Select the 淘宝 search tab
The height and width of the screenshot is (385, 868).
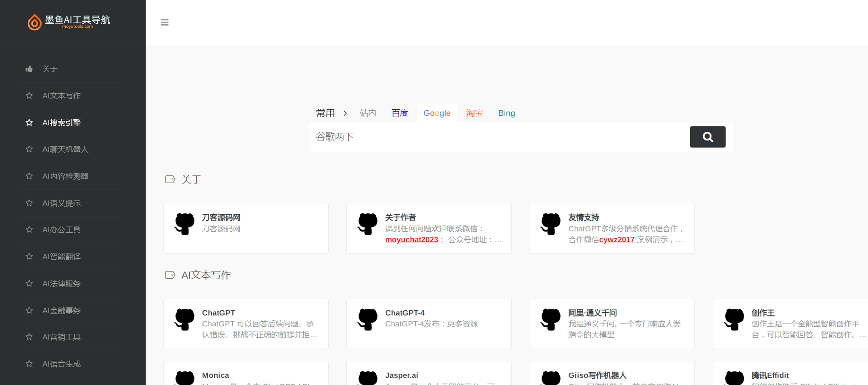point(474,113)
